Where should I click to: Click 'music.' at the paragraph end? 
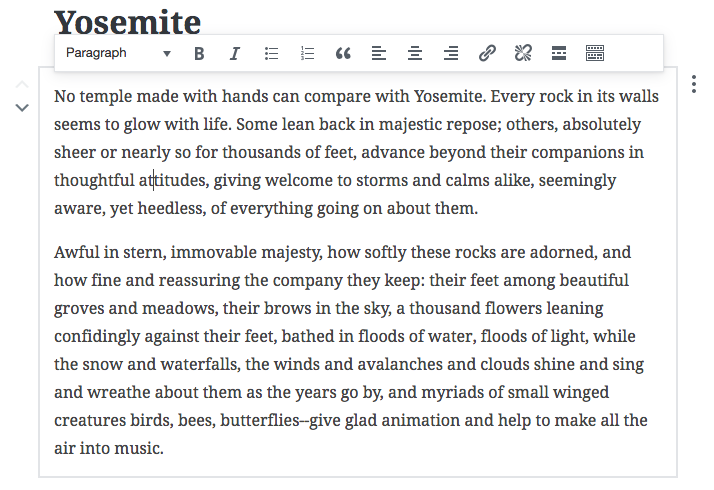pos(139,448)
